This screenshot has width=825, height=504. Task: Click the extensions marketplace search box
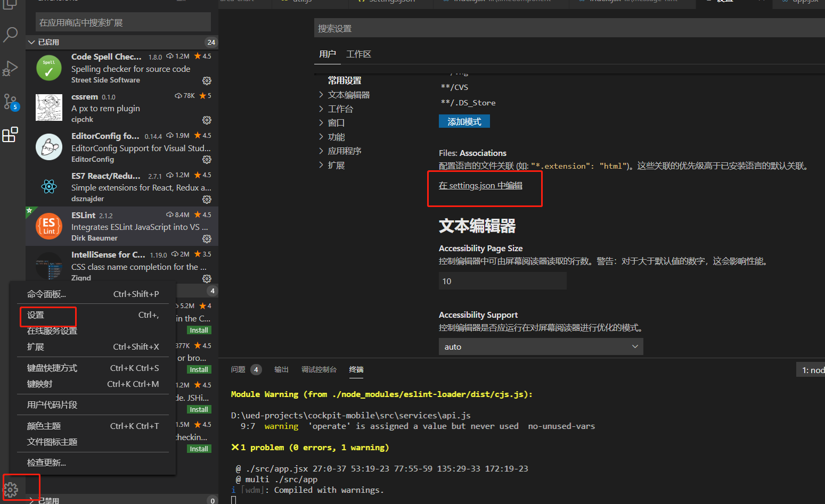(x=121, y=22)
